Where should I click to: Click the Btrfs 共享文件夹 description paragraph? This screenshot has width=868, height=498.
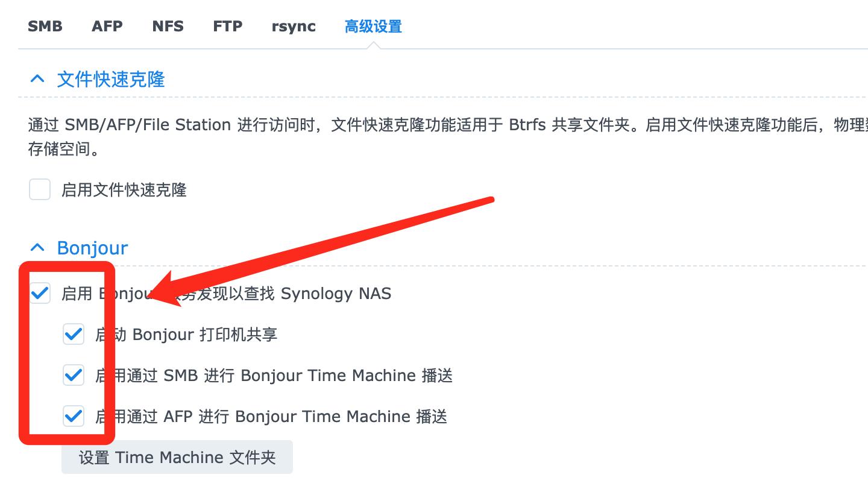pyautogui.click(x=448, y=137)
